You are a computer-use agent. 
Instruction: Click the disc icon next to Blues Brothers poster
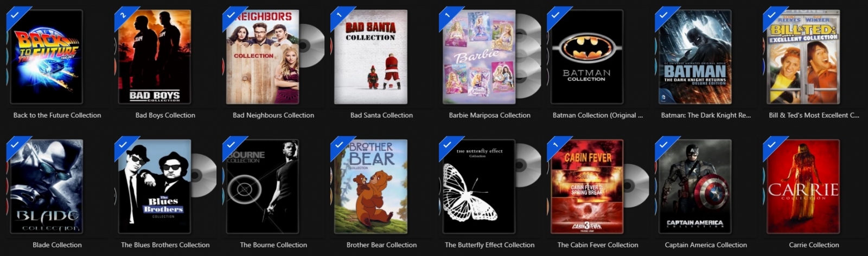203,175
